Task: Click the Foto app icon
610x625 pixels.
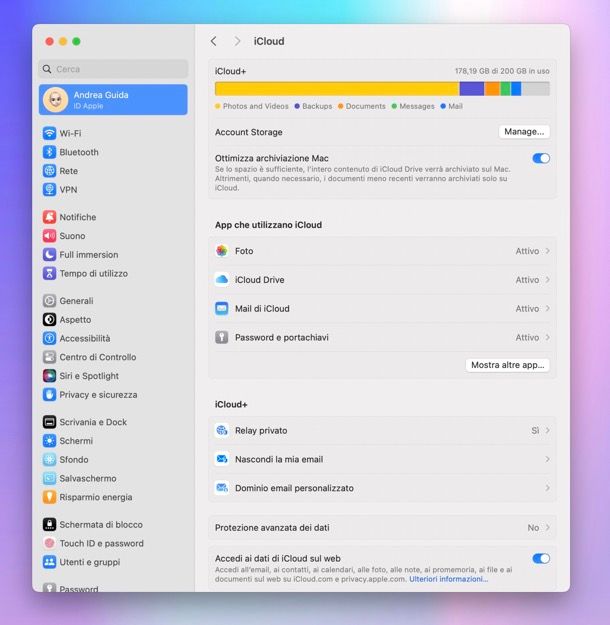Action: point(222,251)
